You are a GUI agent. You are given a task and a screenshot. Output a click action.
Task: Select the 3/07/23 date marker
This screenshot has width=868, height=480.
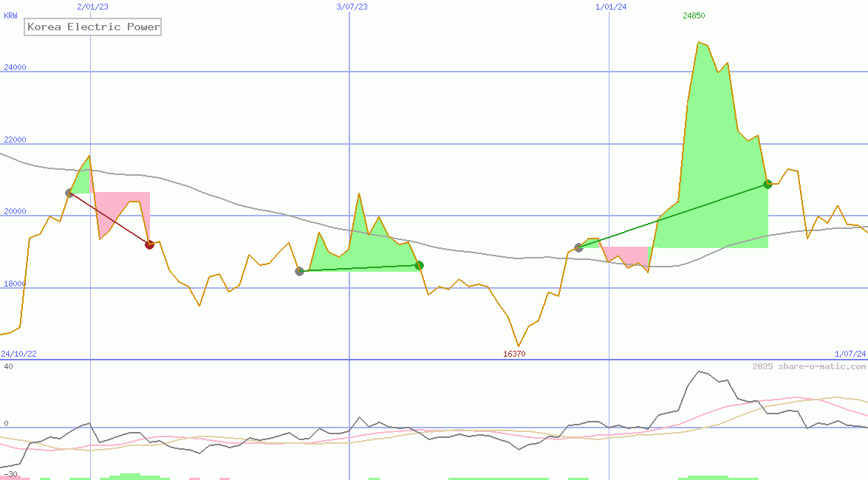click(x=352, y=7)
